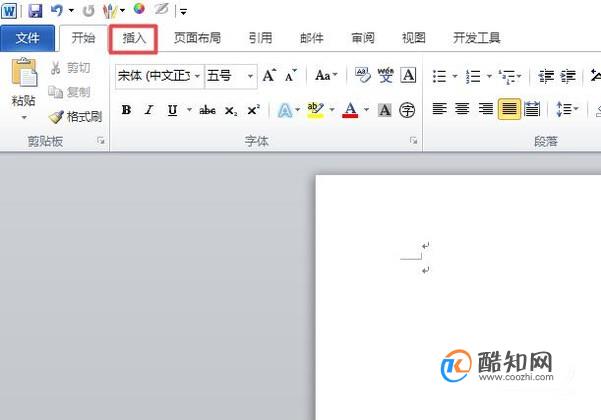Click the Phonetic Guide (wén) icon
The height and width of the screenshot is (420, 601).
coord(386,75)
